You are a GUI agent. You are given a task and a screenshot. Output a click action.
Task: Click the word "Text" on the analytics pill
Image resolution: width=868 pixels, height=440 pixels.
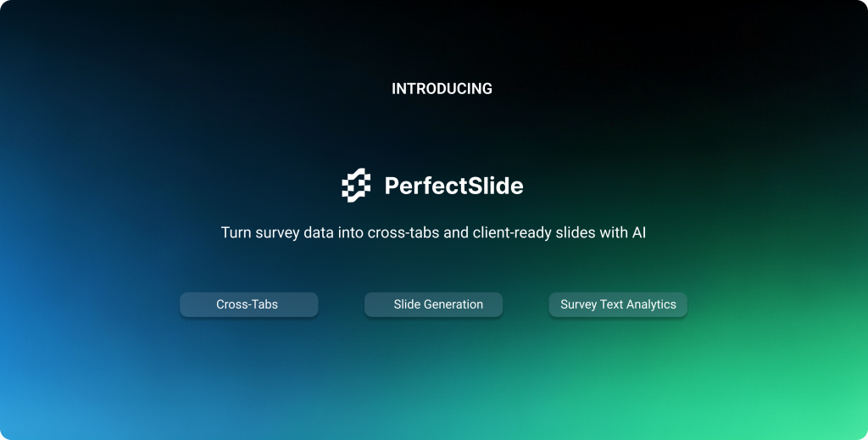pos(612,304)
